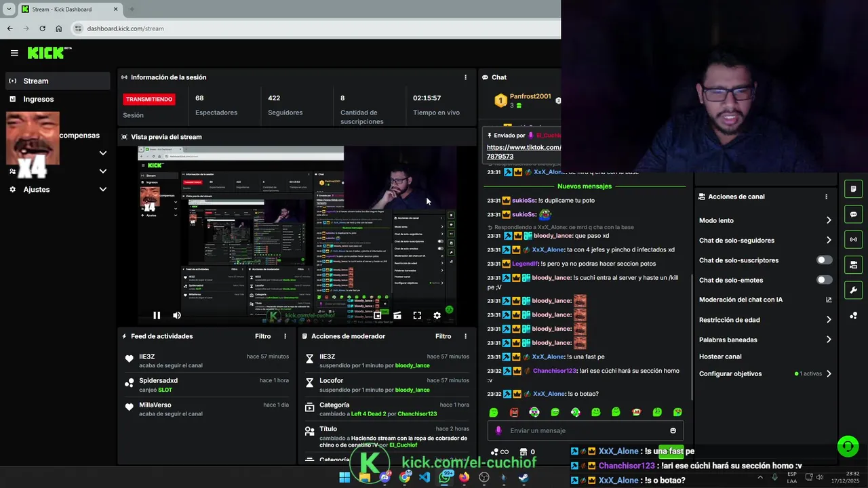Open the pinned TikTok link in chat
The image size is (868, 488).
point(524,152)
